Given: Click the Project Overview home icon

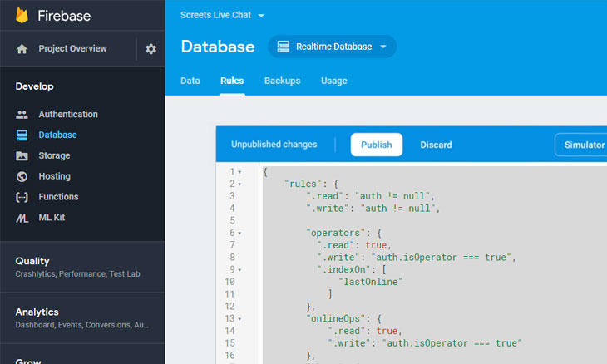Looking at the screenshot, I should tap(22, 49).
